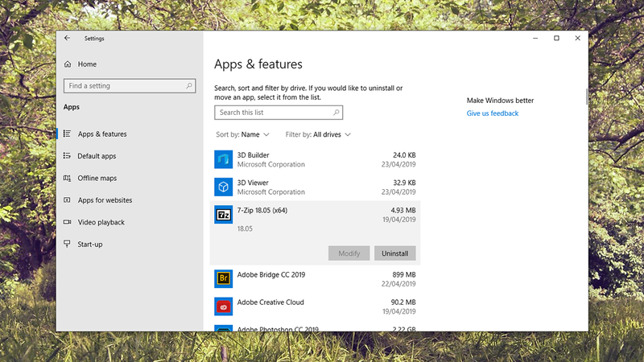Click the greyed Modify button
Screen dimensions: 644x362
(349, 253)
